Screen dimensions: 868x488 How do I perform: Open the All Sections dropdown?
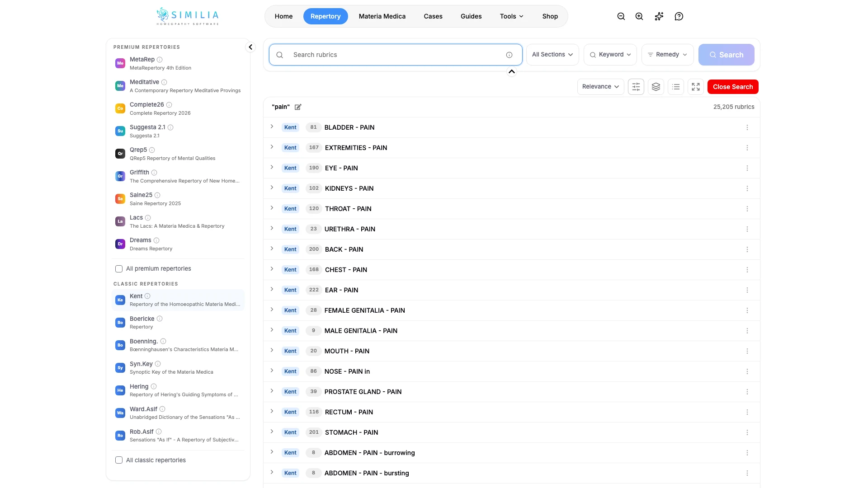(552, 55)
